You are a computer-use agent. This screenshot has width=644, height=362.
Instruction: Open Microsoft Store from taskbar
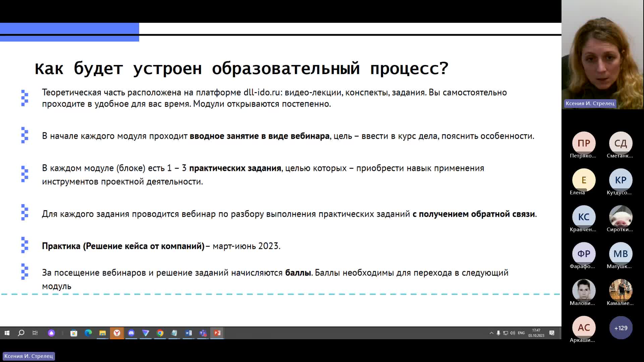coord(74,333)
